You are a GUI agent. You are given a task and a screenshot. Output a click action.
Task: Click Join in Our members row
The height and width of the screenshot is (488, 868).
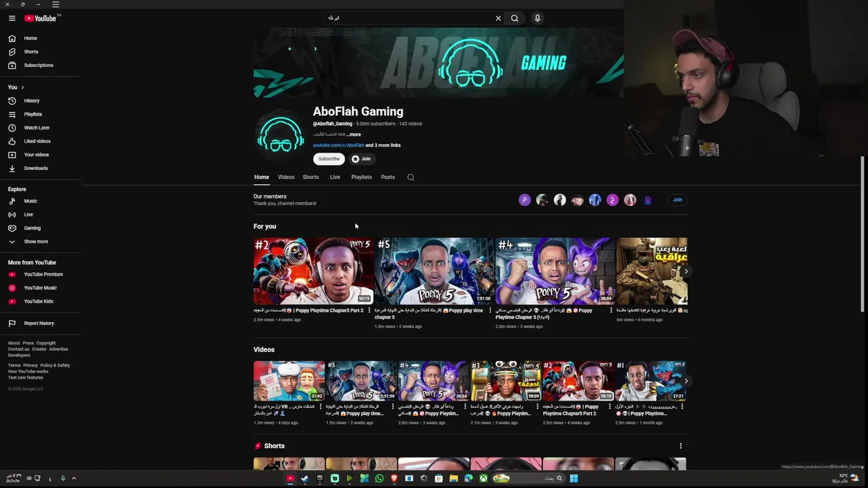pos(677,200)
